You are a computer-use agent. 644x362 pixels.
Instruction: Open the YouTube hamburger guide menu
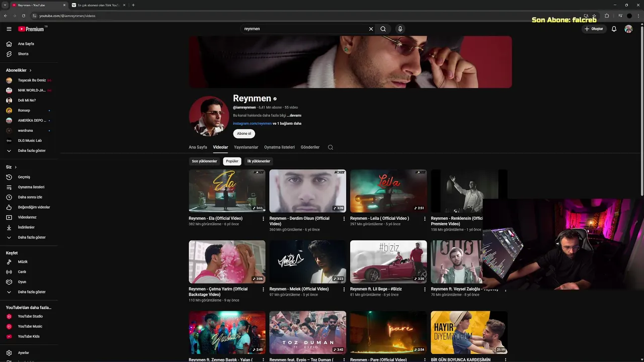[x=9, y=29]
